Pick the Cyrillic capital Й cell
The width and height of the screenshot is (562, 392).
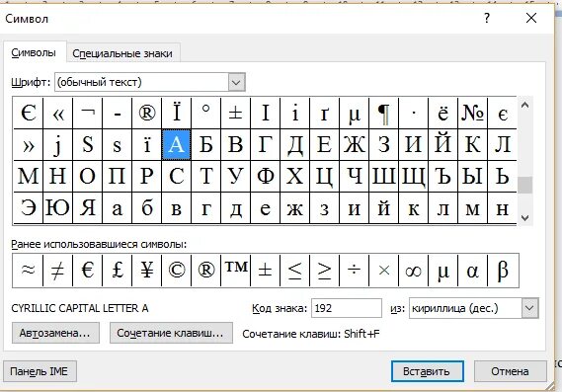pyautogui.click(x=443, y=145)
